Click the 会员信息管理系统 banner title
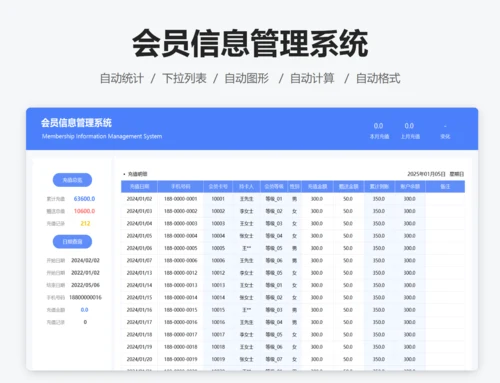Image resolution: width=500 pixels, height=383 pixels. (x=76, y=123)
